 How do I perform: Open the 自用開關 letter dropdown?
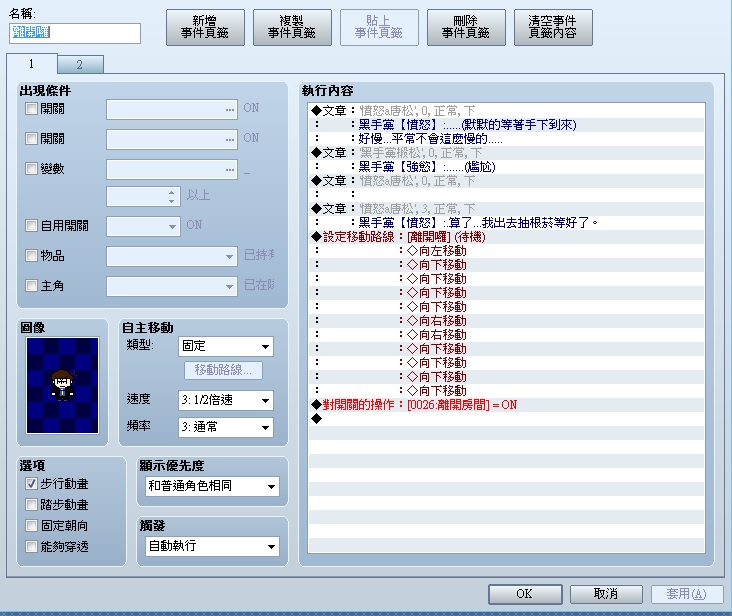[x=143, y=226]
